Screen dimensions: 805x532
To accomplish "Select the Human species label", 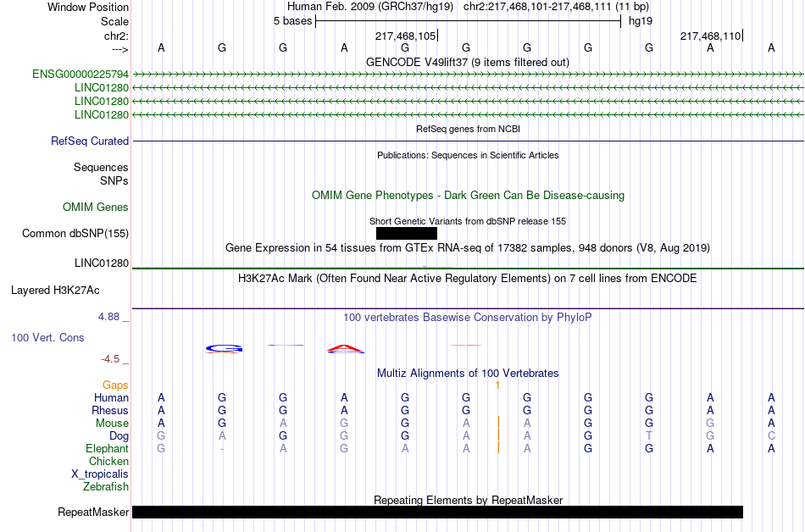I will click(111, 397).
